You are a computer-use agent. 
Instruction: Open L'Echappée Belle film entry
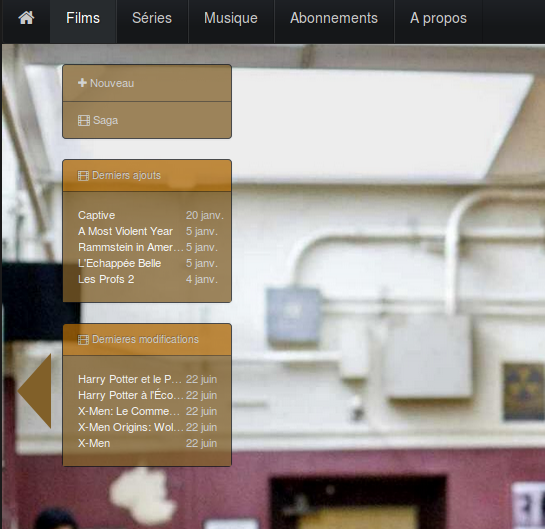pyautogui.click(x=120, y=263)
